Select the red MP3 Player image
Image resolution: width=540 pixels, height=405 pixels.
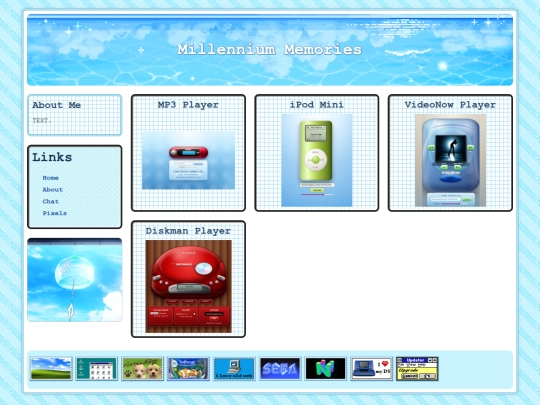188,160
